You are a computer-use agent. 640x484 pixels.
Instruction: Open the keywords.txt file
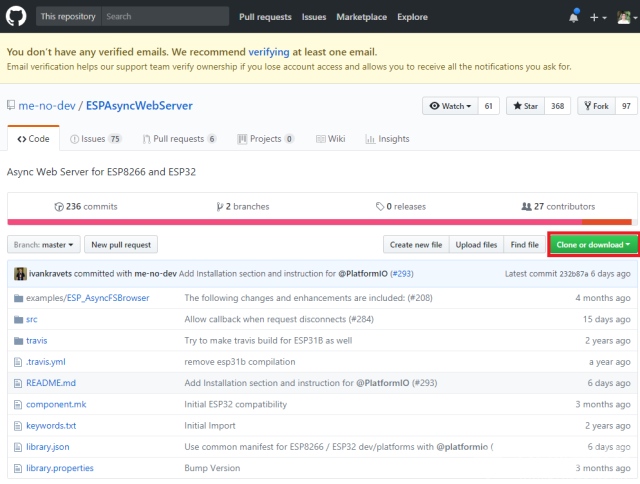click(x=51, y=425)
